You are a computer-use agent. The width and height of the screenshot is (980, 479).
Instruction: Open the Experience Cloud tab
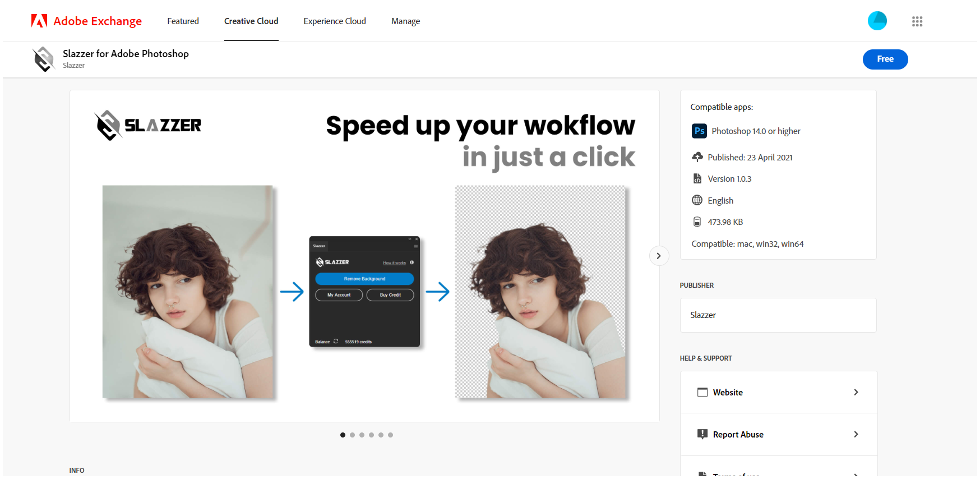click(335, 21)
